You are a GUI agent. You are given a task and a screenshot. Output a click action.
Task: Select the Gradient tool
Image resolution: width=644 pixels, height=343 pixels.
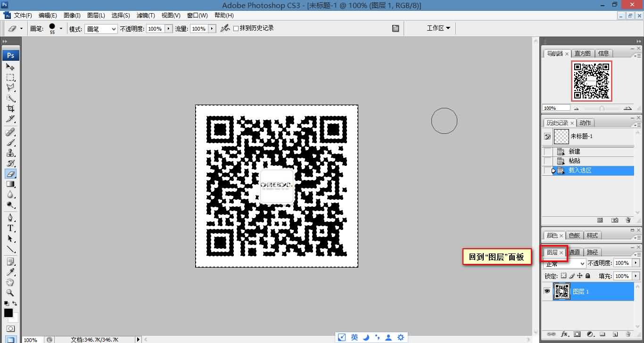coord(10,184)
